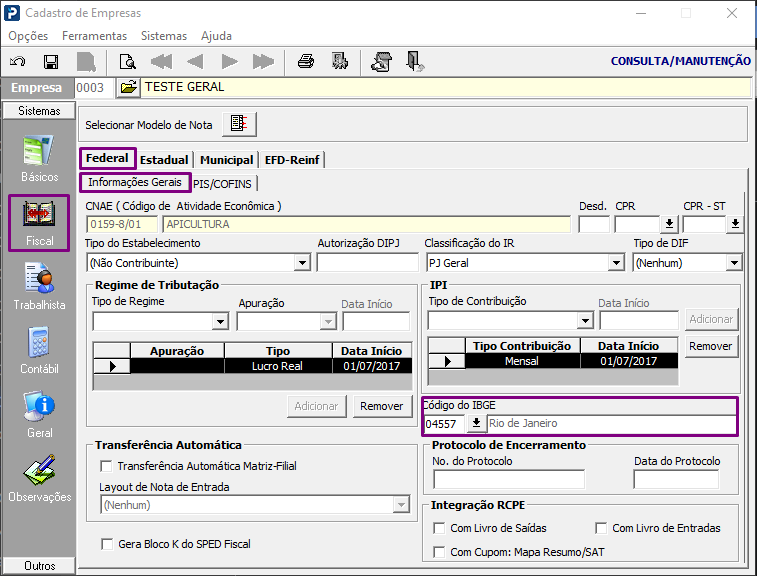The image size is (757, 576).
Task: Open the Contábil calculator icon
Action: pos(39,351)
